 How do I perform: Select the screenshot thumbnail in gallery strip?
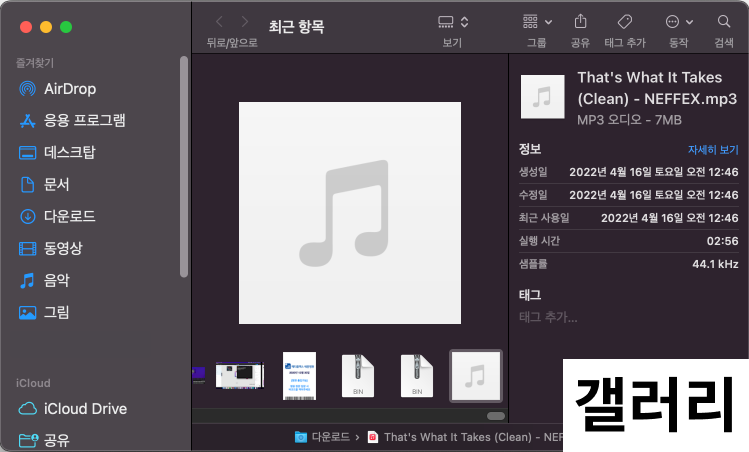pos(239,376)
